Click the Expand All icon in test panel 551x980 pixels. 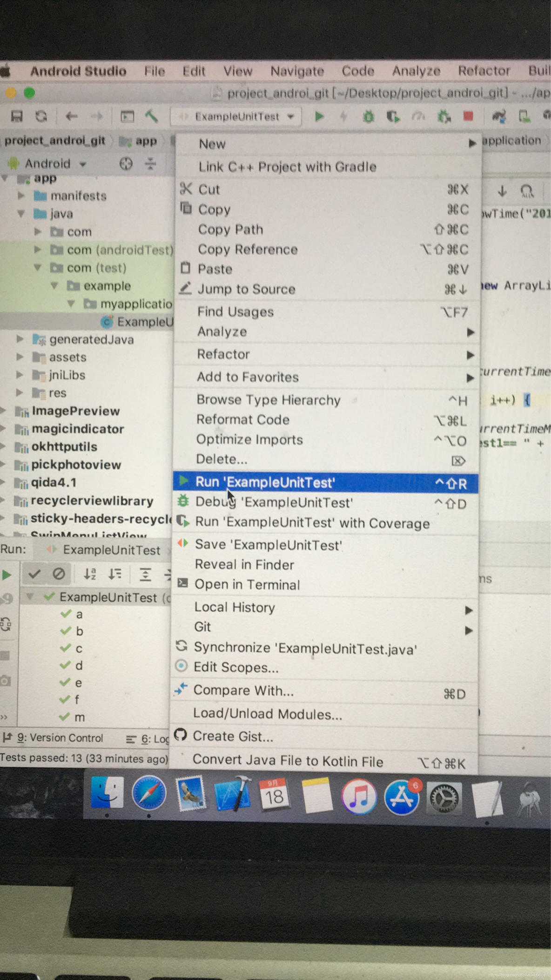[145, 574]
